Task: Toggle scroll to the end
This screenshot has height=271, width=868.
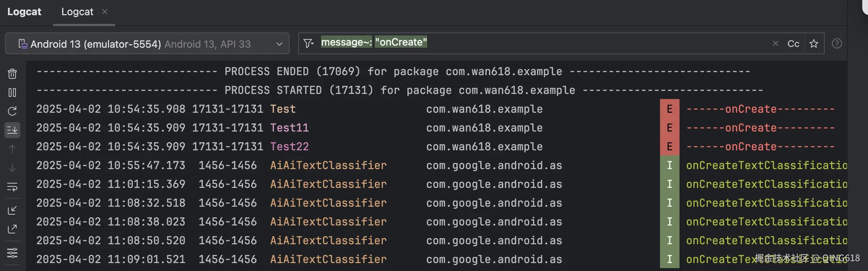Action: 12,130
